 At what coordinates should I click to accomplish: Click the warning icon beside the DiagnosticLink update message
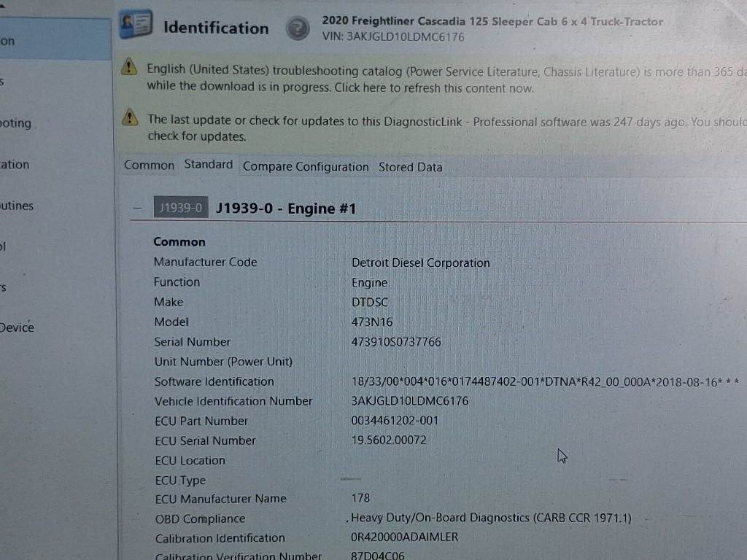[x=130, y=117]
